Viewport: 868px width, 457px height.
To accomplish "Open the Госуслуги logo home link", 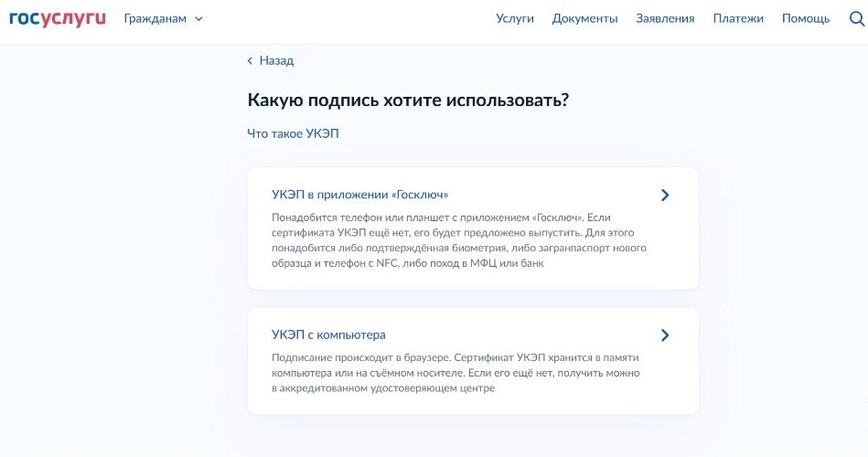I will coord(58,19).
